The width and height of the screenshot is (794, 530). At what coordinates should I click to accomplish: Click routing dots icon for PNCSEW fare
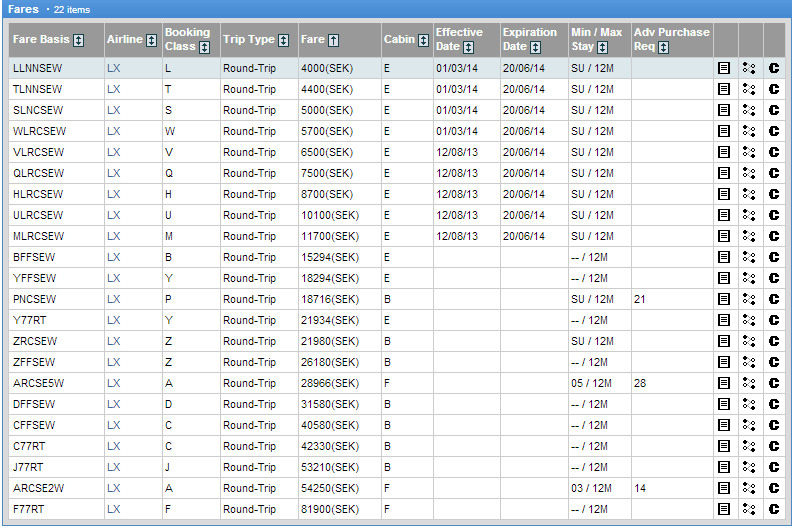click(748, 299)
